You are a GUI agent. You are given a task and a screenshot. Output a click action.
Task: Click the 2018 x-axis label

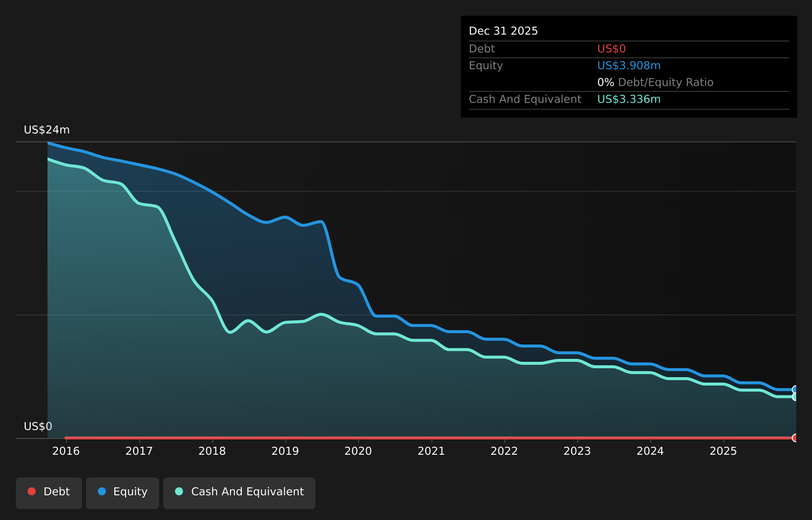pyautogui.click(x=212, y=451)
